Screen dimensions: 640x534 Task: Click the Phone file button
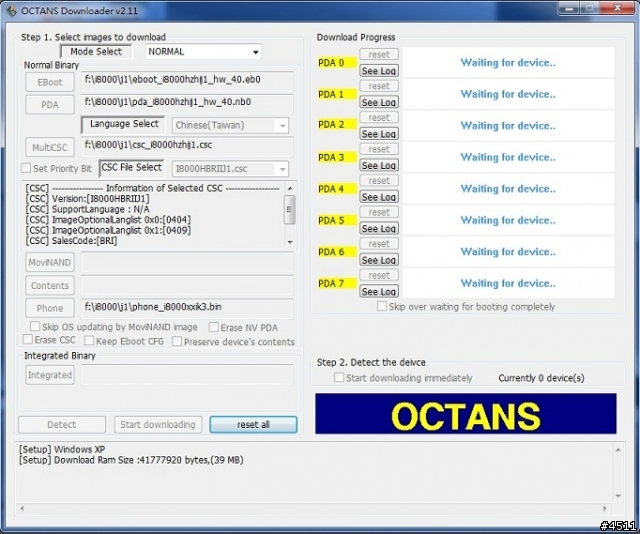pyautogui.click(x=50, y=308)
